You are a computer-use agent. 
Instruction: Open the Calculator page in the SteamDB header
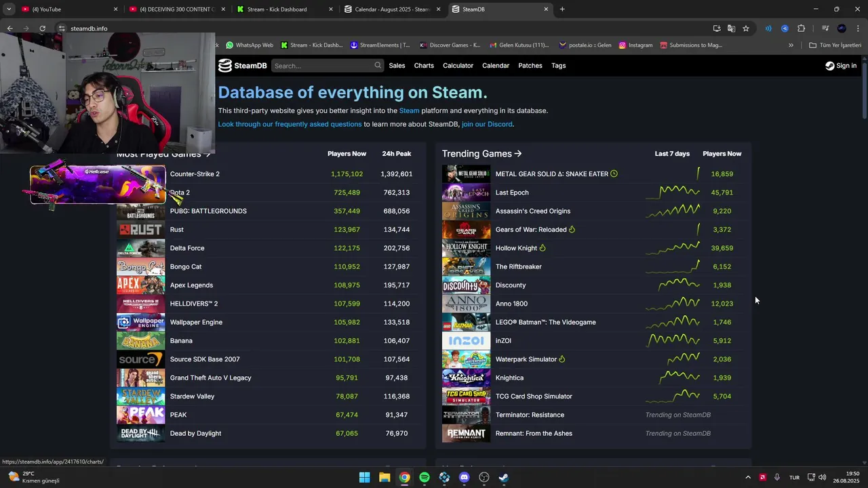458,66
